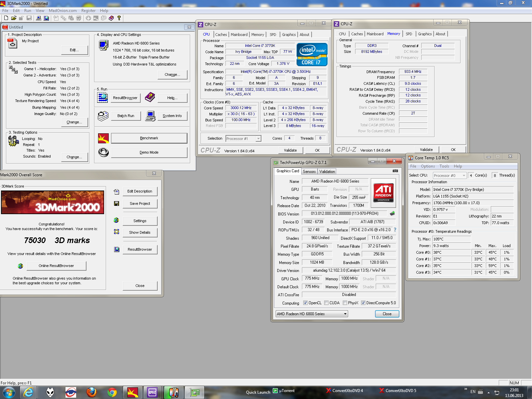Open the Options menu in Core Temp
The height and width of the screenshot is (399, 532).
point(428,166)
